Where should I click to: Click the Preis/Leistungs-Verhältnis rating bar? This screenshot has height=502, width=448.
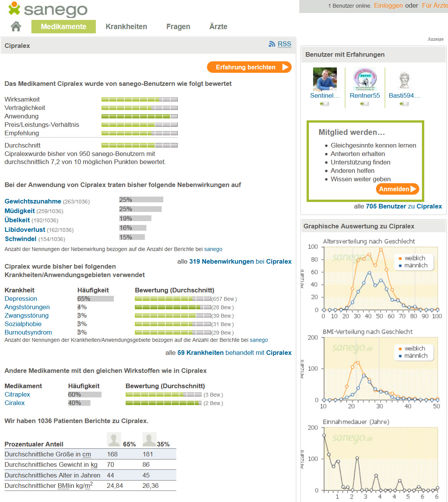(139, 125)
